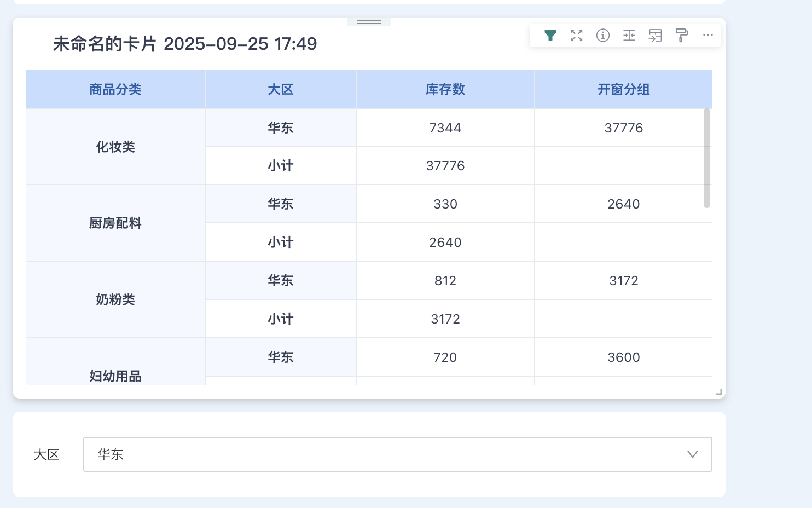
Task: Expand the chevron in the region selector
Action: tap(693, 454)
